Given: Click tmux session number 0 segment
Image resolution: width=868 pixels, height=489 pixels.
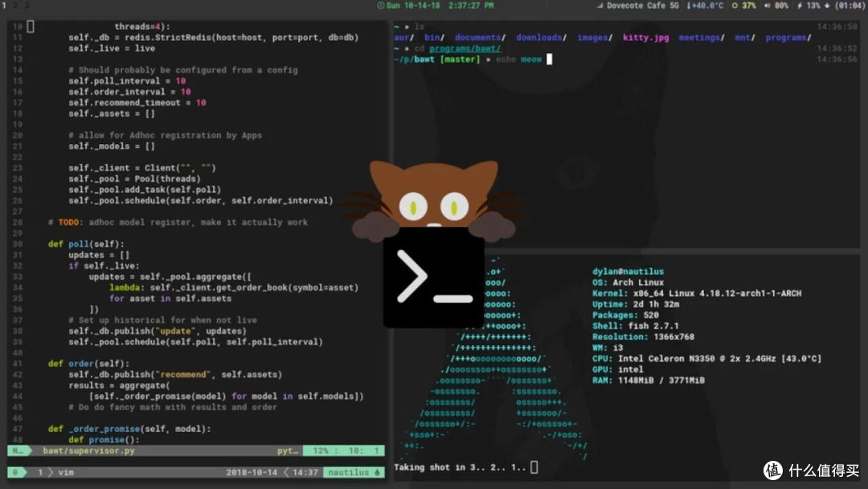Looking at the screenshot, I should pyautogui.click(x=17, y=472).
